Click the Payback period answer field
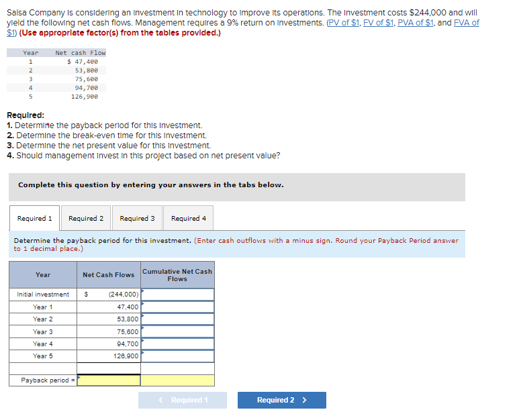This screenshot has height=420, width=517. 109,380
